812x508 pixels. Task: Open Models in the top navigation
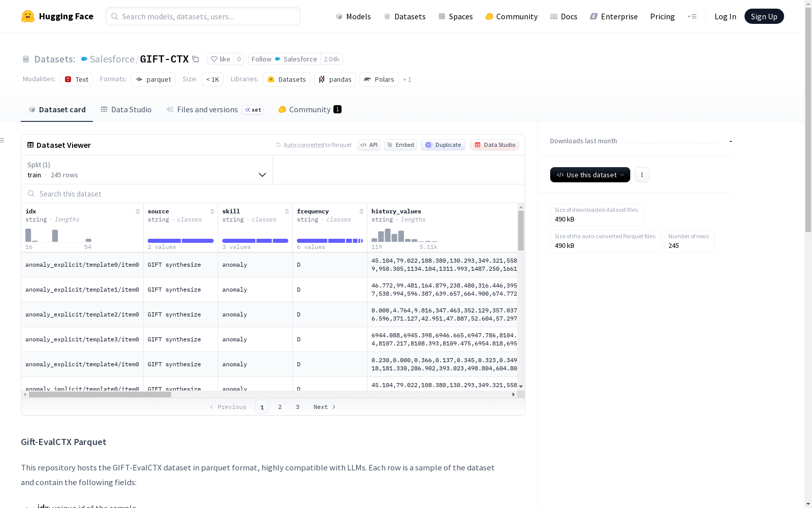tap(353, 16)
